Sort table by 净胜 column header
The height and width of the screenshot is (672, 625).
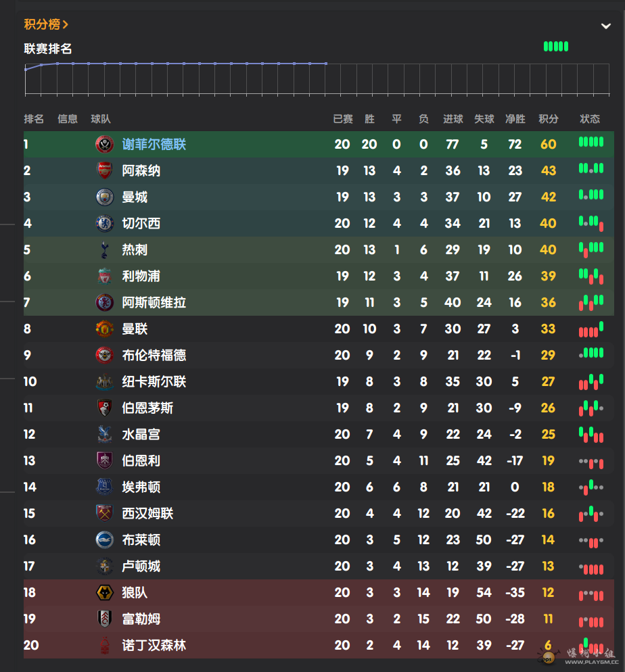tap(515, 119)
